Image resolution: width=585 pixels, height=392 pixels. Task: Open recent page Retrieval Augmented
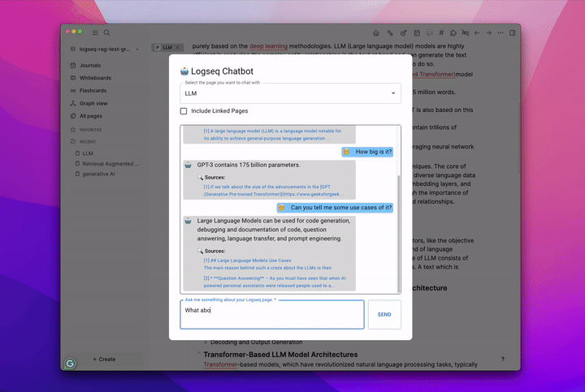click(x=110, y=164)
